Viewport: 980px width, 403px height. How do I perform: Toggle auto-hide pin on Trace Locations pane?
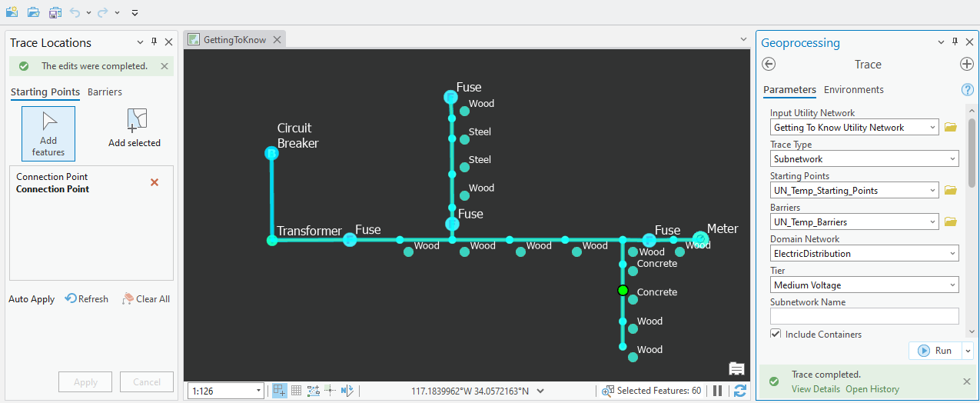[x=154, y=42]
